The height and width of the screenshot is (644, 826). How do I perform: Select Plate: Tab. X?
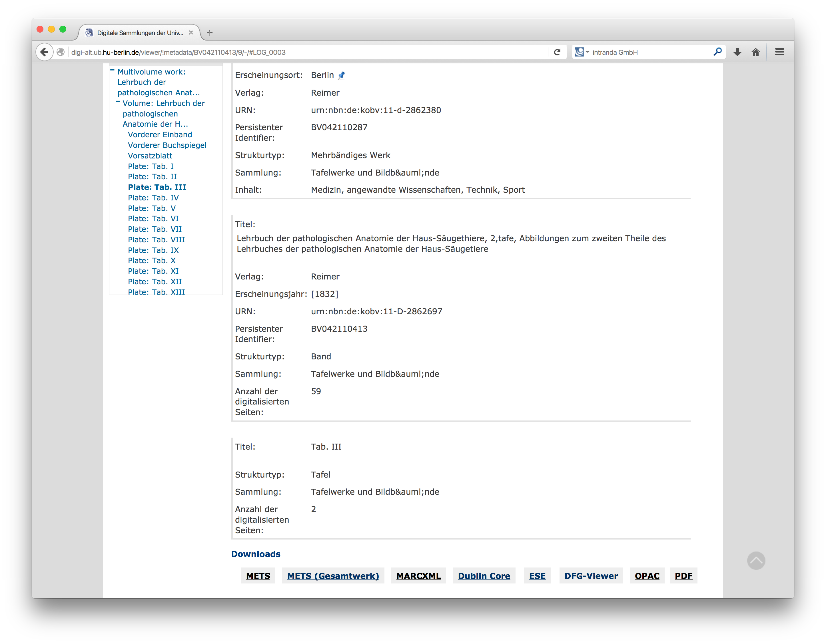click(152, 261)
